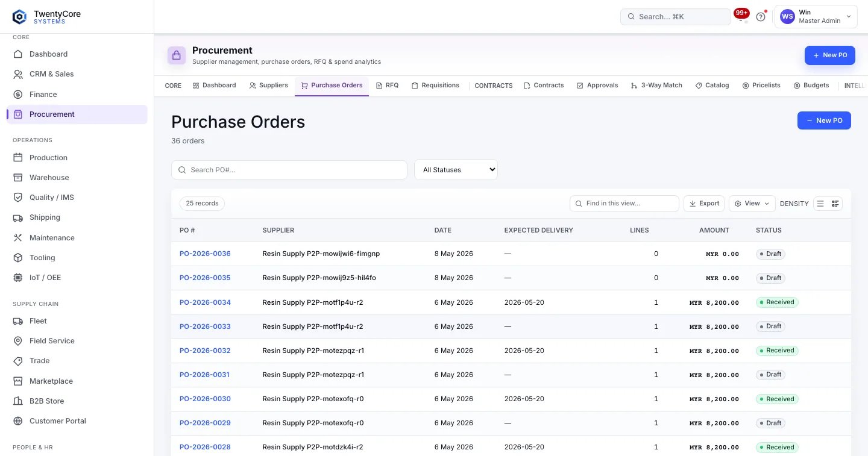
Task: Open the help question mark icon
Action: point(761,17)
